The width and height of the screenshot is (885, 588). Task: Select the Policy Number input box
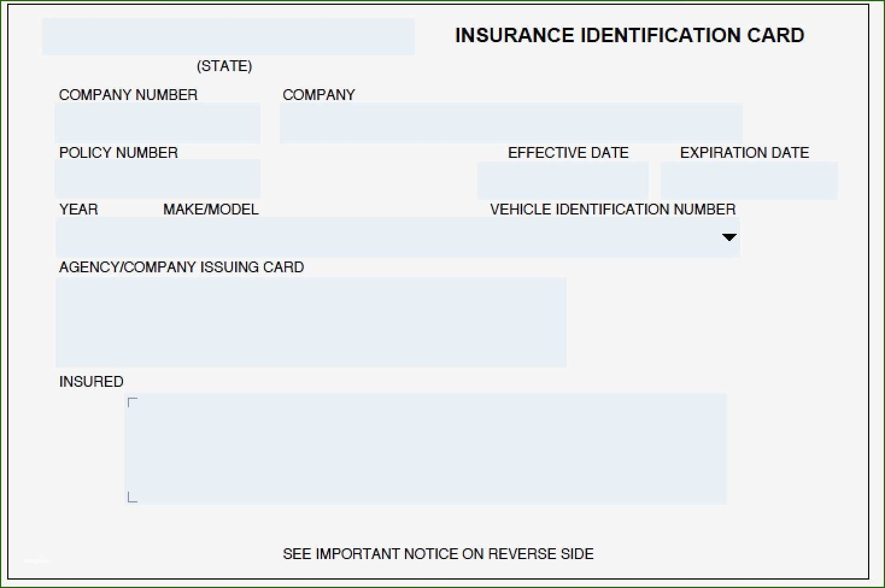[x=157, y=180]
